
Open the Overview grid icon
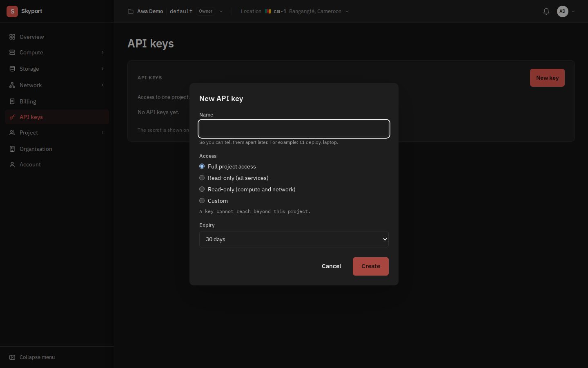point(12,37)
